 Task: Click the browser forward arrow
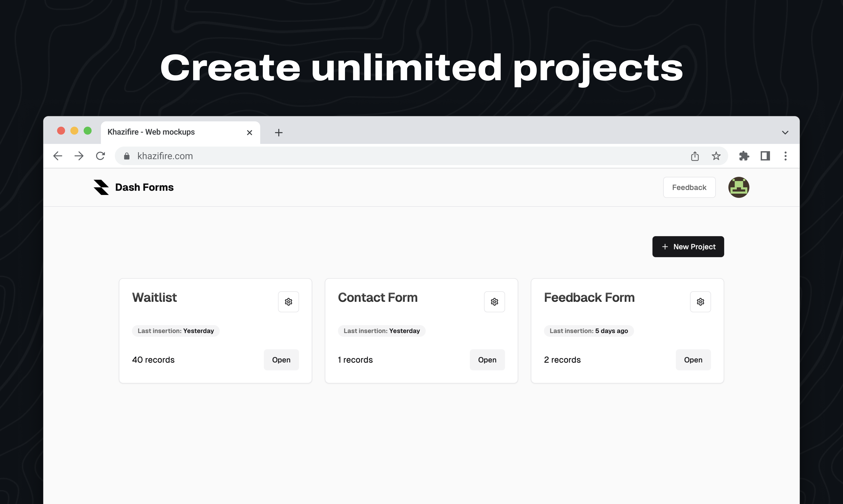click(x=79, y=156)
